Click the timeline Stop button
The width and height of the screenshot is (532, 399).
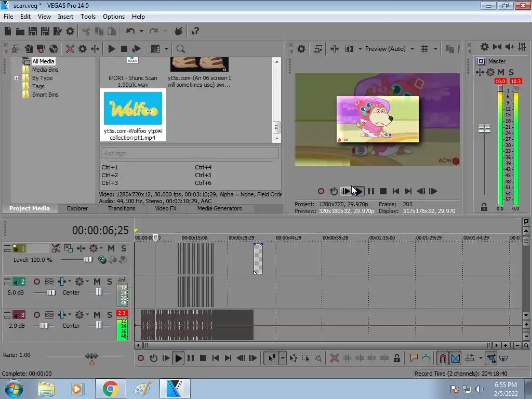click(x=203, y=358)
